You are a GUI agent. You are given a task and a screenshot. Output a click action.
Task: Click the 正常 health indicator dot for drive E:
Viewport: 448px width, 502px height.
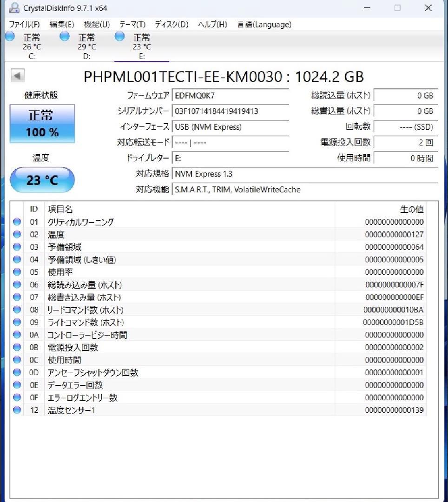click(120, 36)
